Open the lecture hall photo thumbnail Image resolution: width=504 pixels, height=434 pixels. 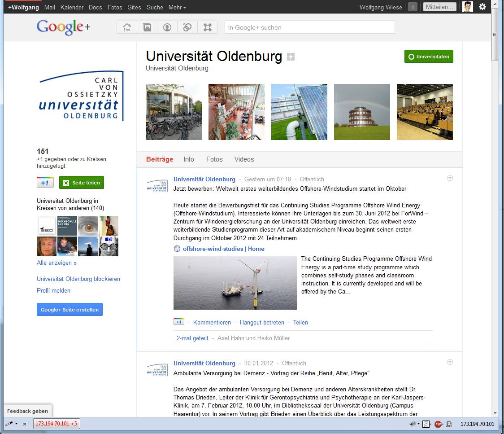pos(425,112)
